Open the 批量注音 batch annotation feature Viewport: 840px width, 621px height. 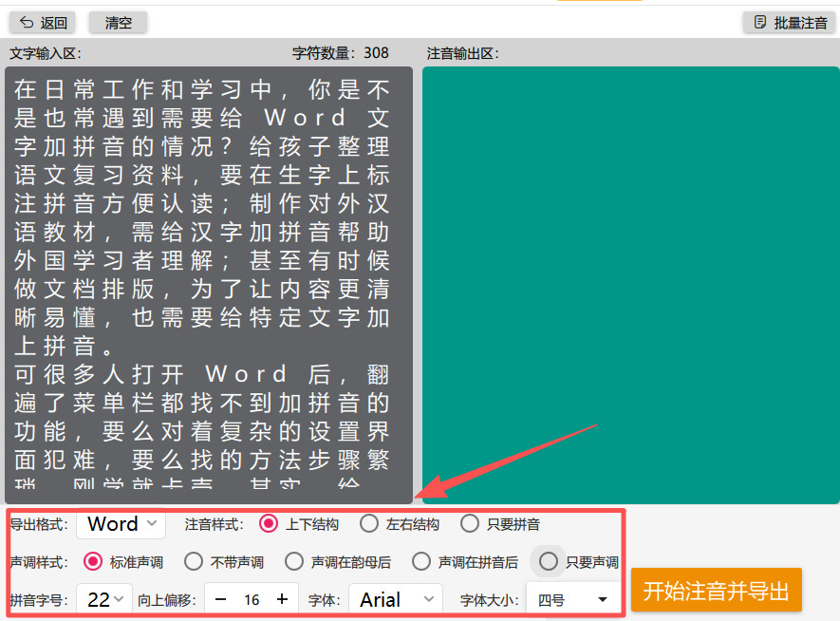coord(789,22)
